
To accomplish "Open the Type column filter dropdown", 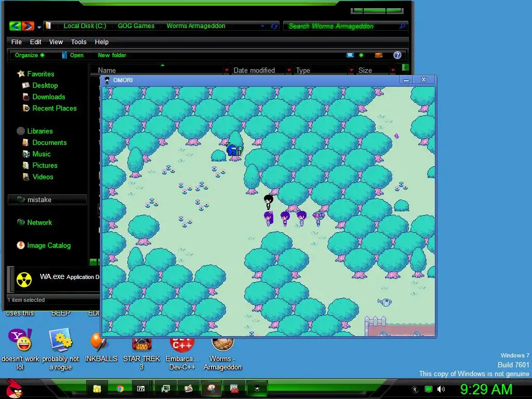I will 351,70.
